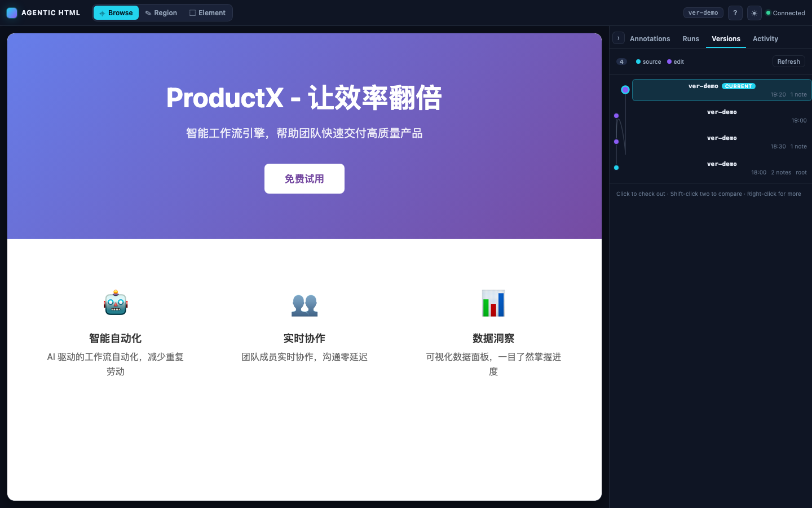Check out the root ver-demo version at 18:00
Screen dimensions: 812x508
pyautogui.click(x=722, y=168)
